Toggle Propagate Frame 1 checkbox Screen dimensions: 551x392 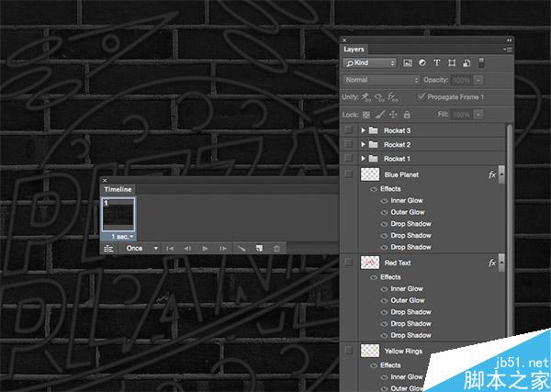[422, 96]
